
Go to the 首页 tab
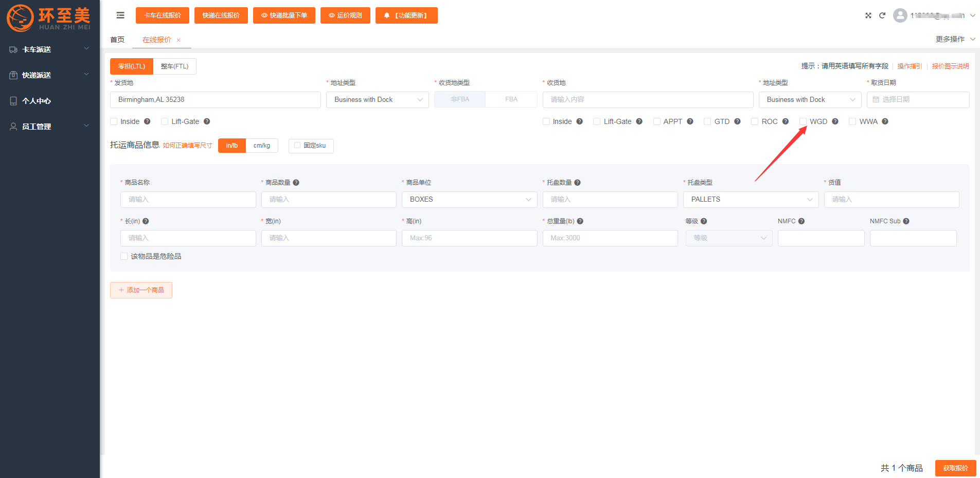tap(117, 40)
